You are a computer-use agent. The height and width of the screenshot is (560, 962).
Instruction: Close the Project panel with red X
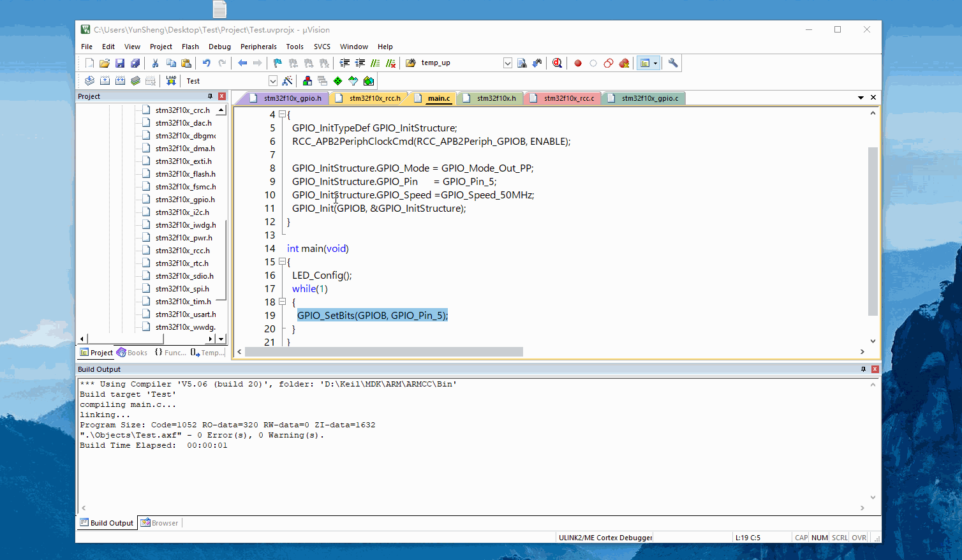click(x=222, y=96)
